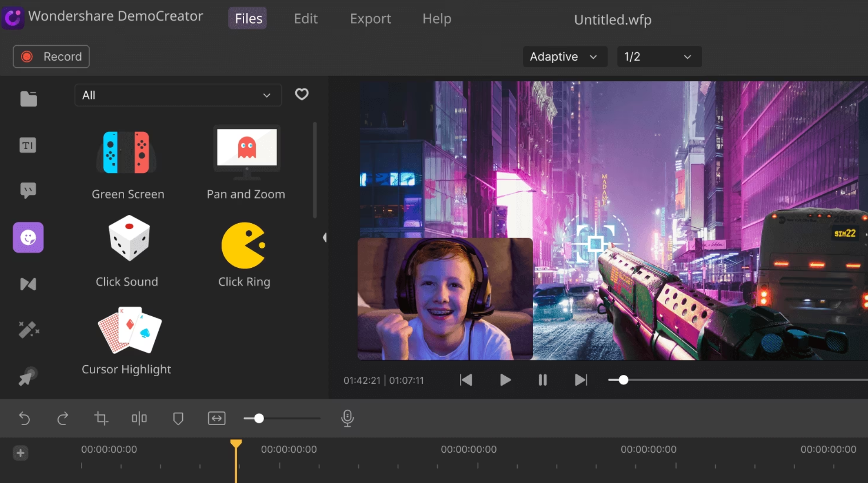Select the Crop tool in the toolbar
Image resolution: width=868 pixels, height=483 pixels.
[101, 418]
